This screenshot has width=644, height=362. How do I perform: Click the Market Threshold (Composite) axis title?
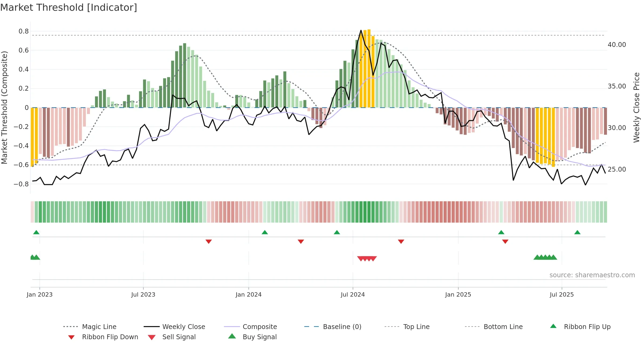[x=4, y=107]
